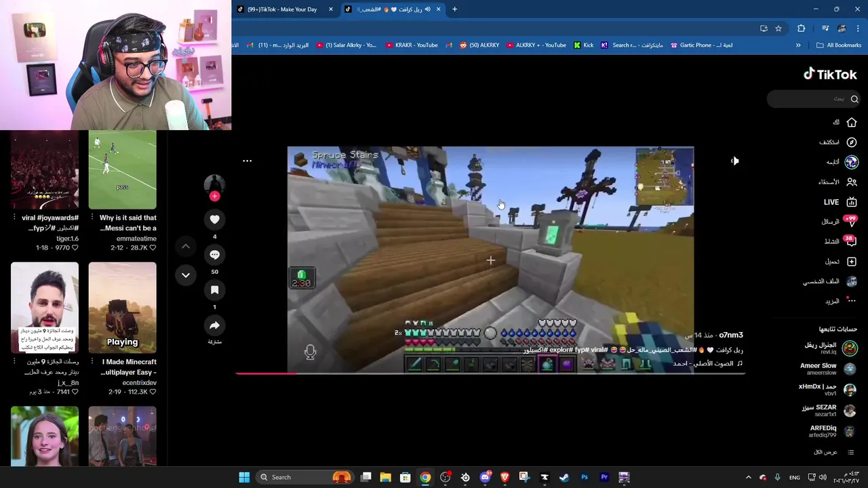
Task: Open Explore compass icon in sidebar
Action: pyautogui.click(x=852, y=142)
